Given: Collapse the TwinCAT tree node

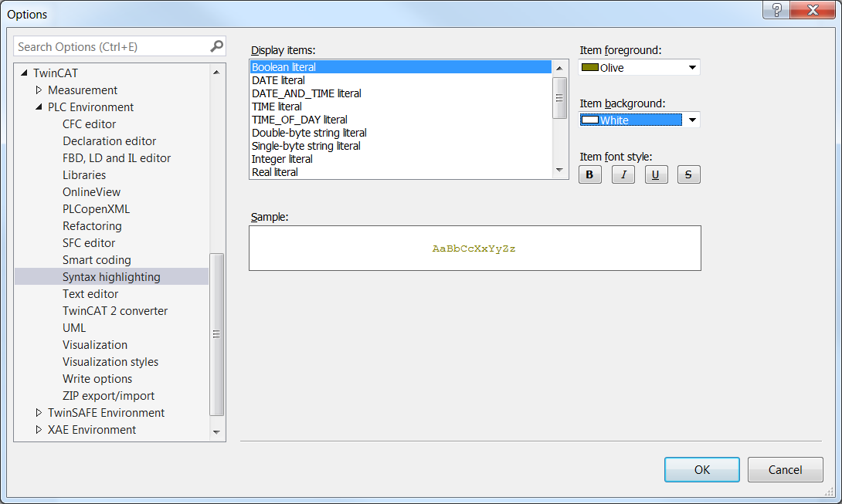Looking at the screenshot, I should [x=24, y=73].
